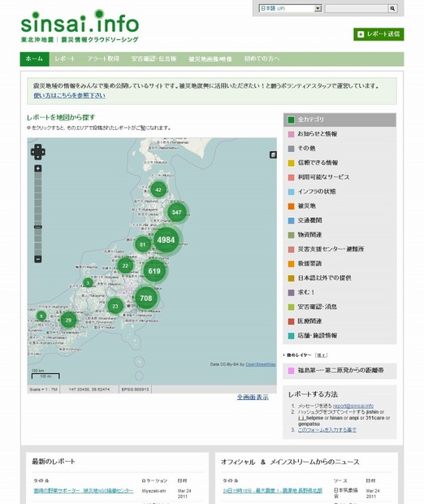Filter by 交通機関 category

340,220
